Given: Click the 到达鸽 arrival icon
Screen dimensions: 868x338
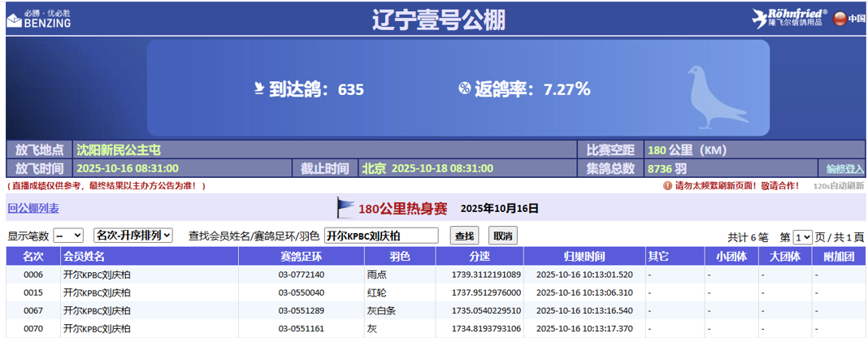Looking at the screenshot, I should click(x=259, y=89).
